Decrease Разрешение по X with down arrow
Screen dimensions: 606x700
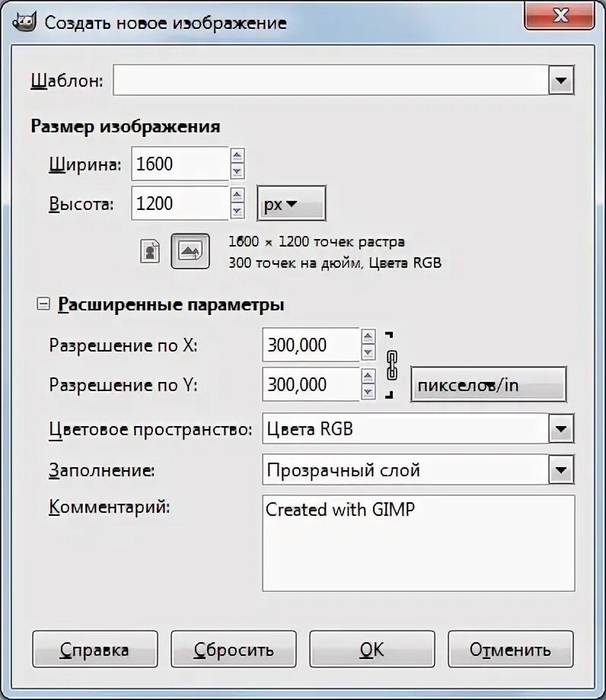pyautogui.click(x=368, y=352)
